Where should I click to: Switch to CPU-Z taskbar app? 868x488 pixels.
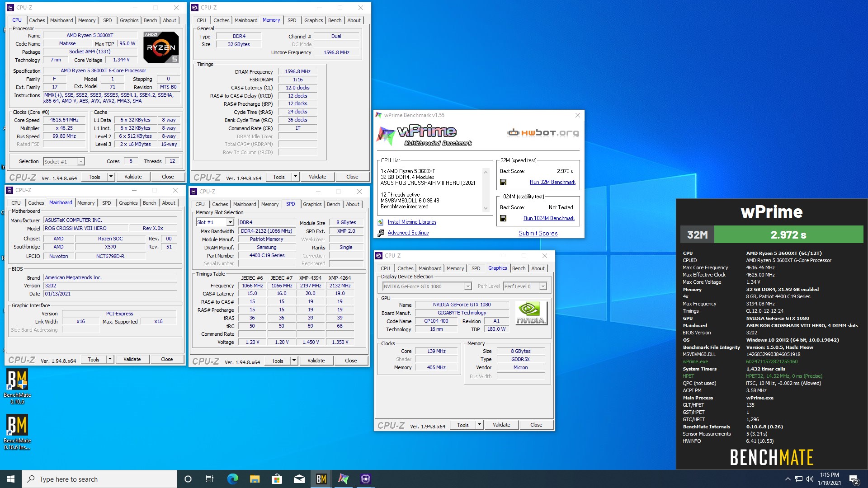pos(366,479)
